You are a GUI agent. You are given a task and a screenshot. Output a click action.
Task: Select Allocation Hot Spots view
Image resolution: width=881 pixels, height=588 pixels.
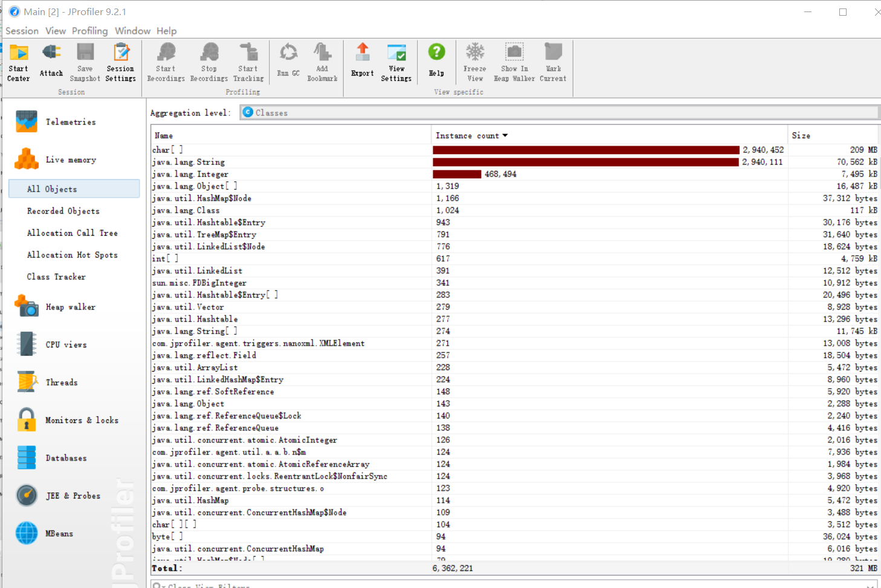click(x=73, y=255)
